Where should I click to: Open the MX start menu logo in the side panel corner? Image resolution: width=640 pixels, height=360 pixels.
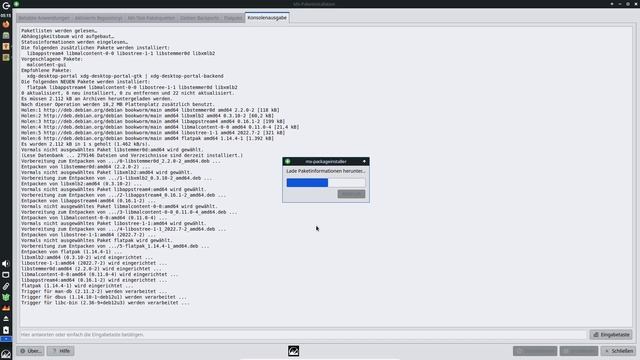click(6, 354)
